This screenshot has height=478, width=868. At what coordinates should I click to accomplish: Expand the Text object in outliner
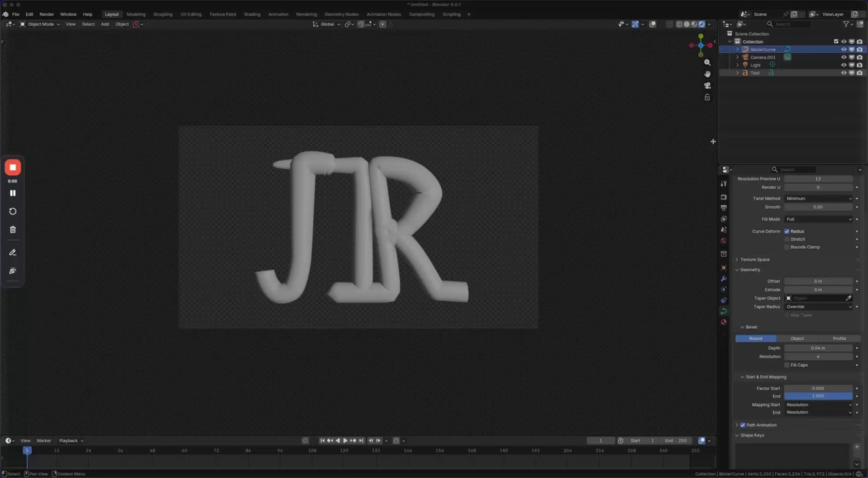[x=738, y=73]
